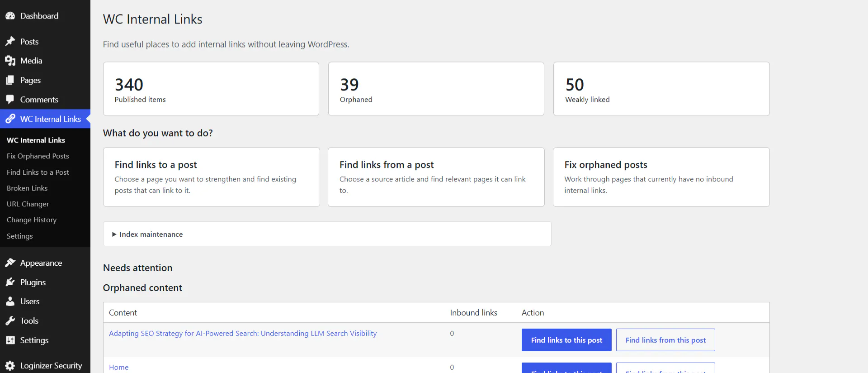Open the Fix Orphaned Posts submenu item
The image size is (868, 373).
coord(38,156)
